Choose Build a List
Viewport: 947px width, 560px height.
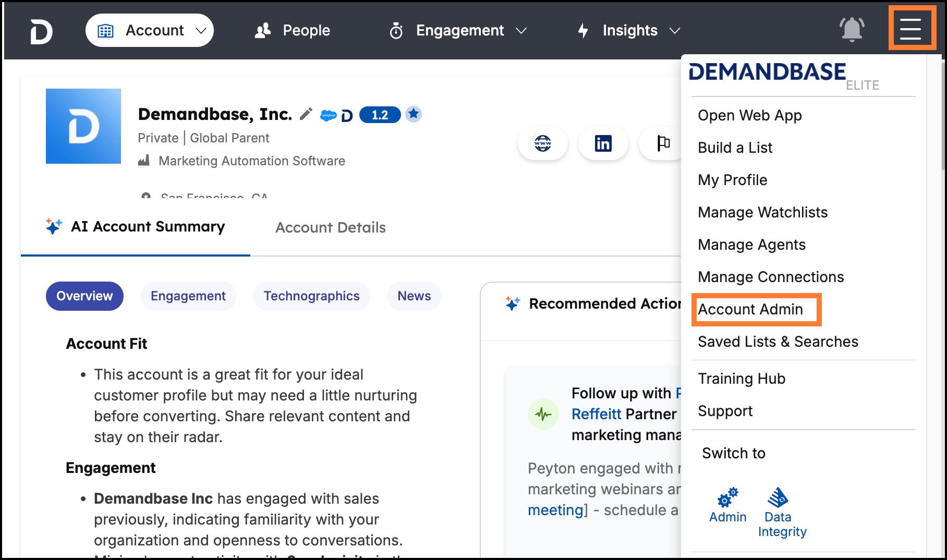pyautogui.click(x=735, y=148)
